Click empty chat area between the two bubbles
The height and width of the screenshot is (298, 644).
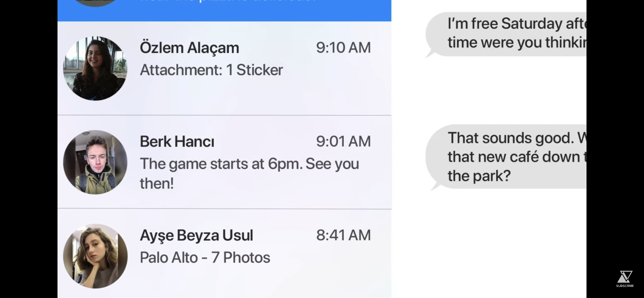[x=503, y=90]
